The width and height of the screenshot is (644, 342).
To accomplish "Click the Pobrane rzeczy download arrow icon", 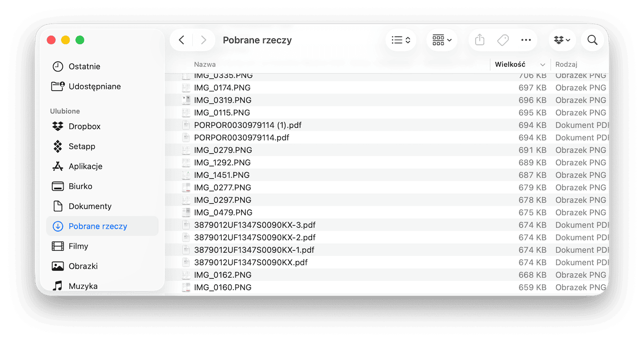I will click(58, 226).
